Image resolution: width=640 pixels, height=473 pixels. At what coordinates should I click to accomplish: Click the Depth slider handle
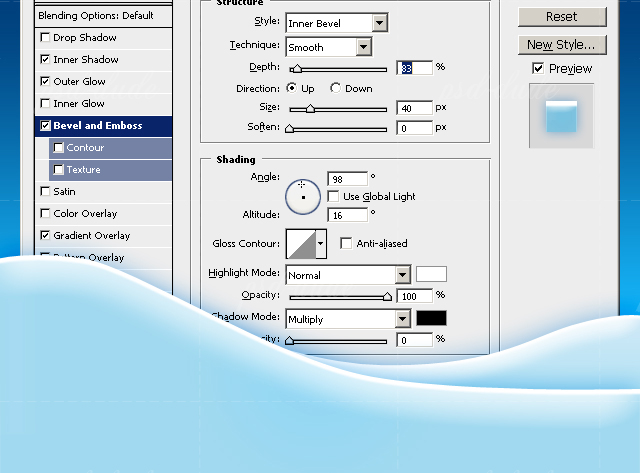pyautogui.click(x=297, y=69)
